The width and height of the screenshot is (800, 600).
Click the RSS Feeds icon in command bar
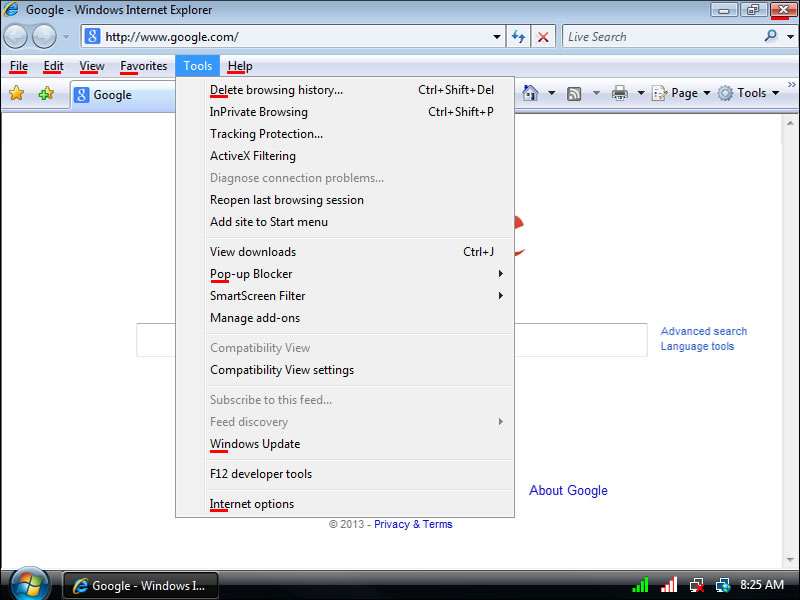point(574,93)
